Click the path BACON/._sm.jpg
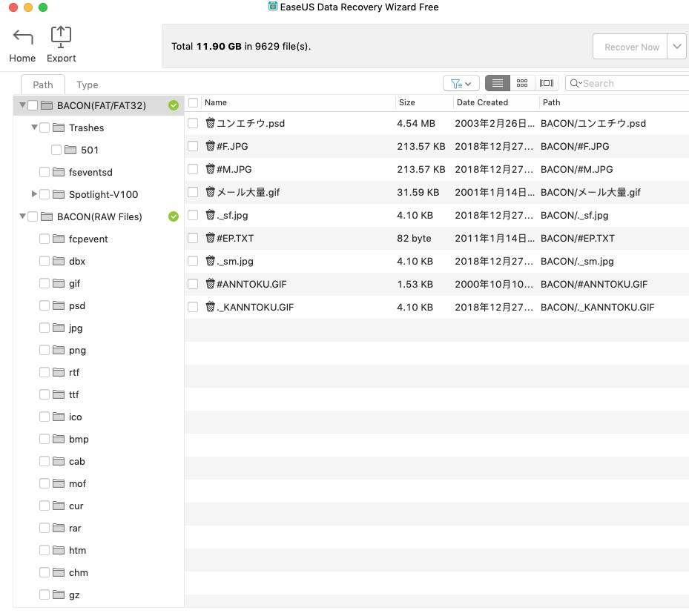The height and width of the screenshot is (616, 689). (577, 261)
